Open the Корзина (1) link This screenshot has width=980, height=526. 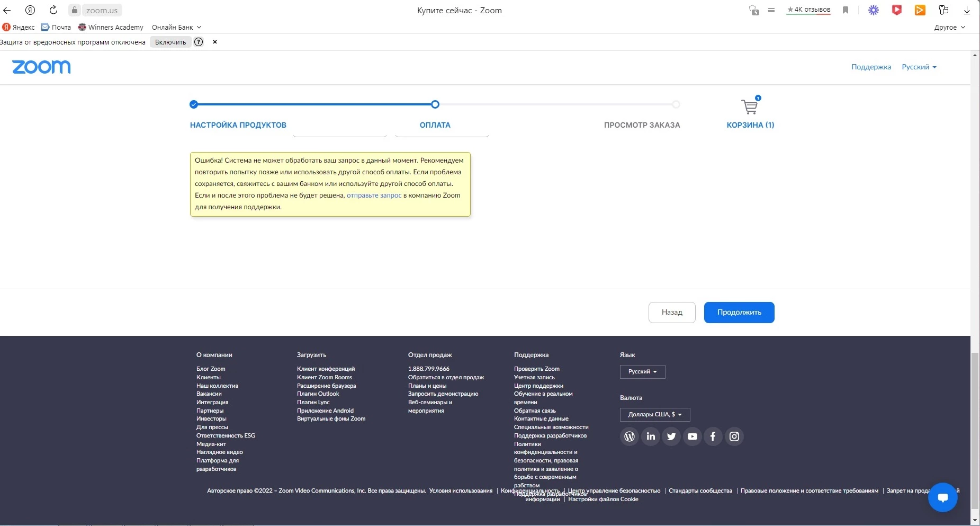(750, 125)
